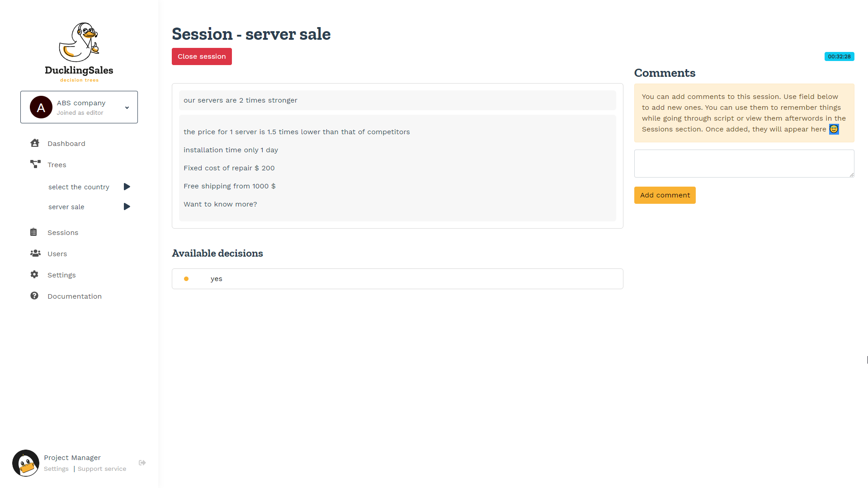Click the Trees hierarchy icon
This screenshot has height=488, width=868.
(x=35, y=164)
